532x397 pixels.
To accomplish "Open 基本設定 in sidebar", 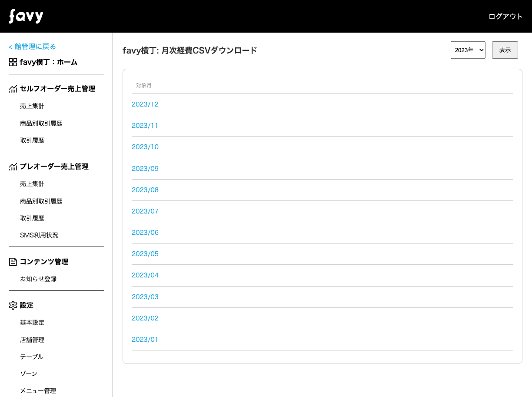I will (x=32, y=322).
